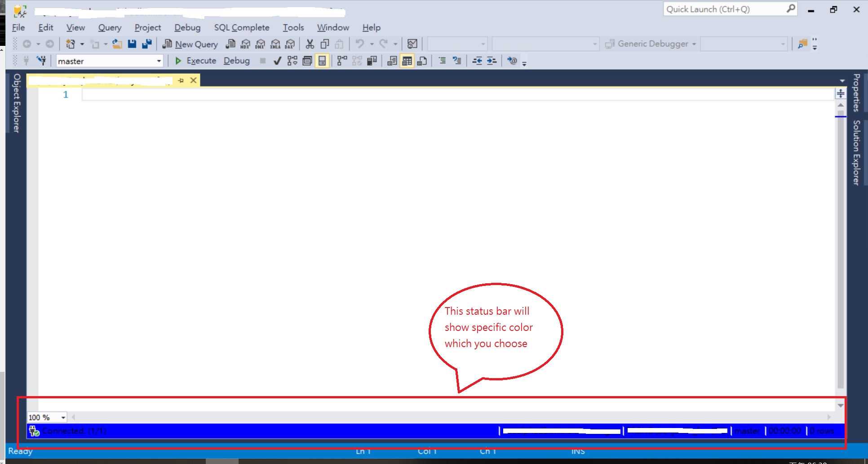Click the Change Connection icon

[x=41, y=61]
